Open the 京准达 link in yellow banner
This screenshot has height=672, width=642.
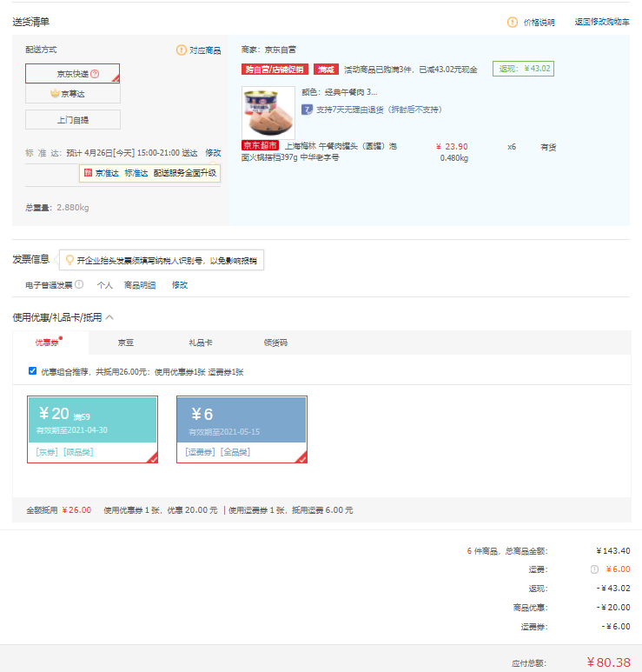point(107,173)
